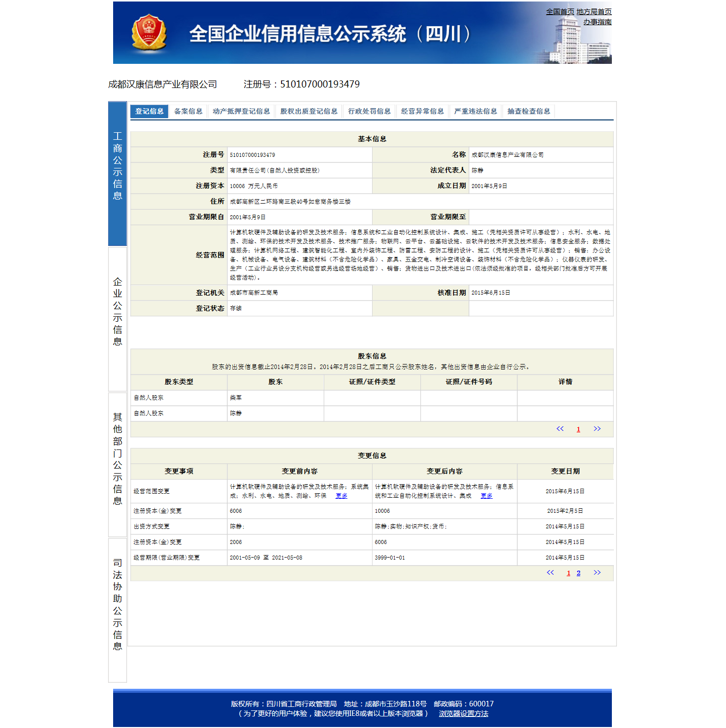Switch to the 经营异常信息 tab

[x=422, y=111]
